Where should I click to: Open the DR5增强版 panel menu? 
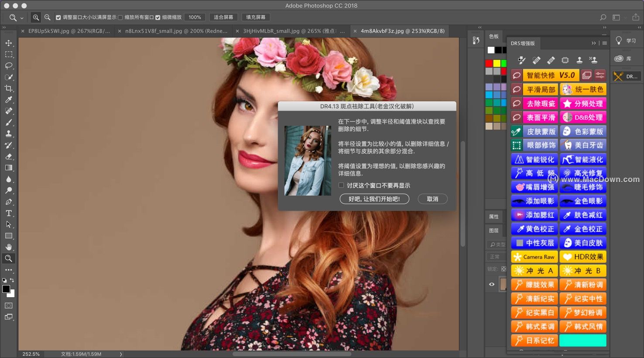pyautogui.click(x=604, y=43)
